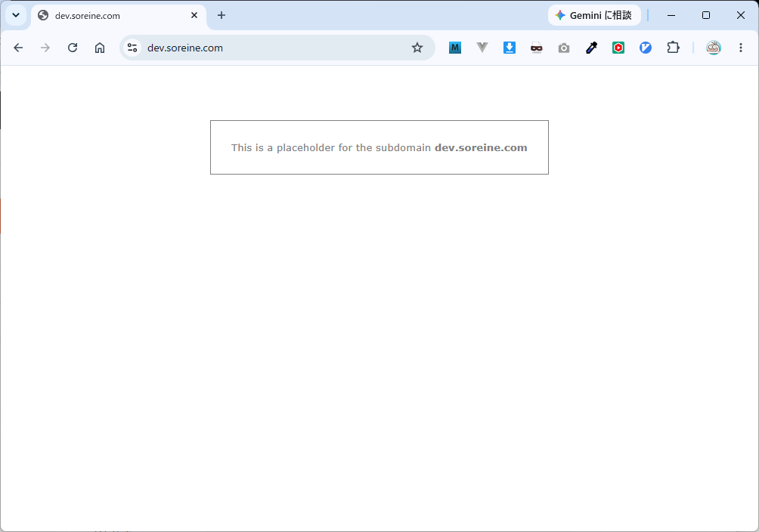The height and width of the screenshot is (532, 759).
Task: Click the bold dev.soreine.com text on page
Action: point(481,147)
